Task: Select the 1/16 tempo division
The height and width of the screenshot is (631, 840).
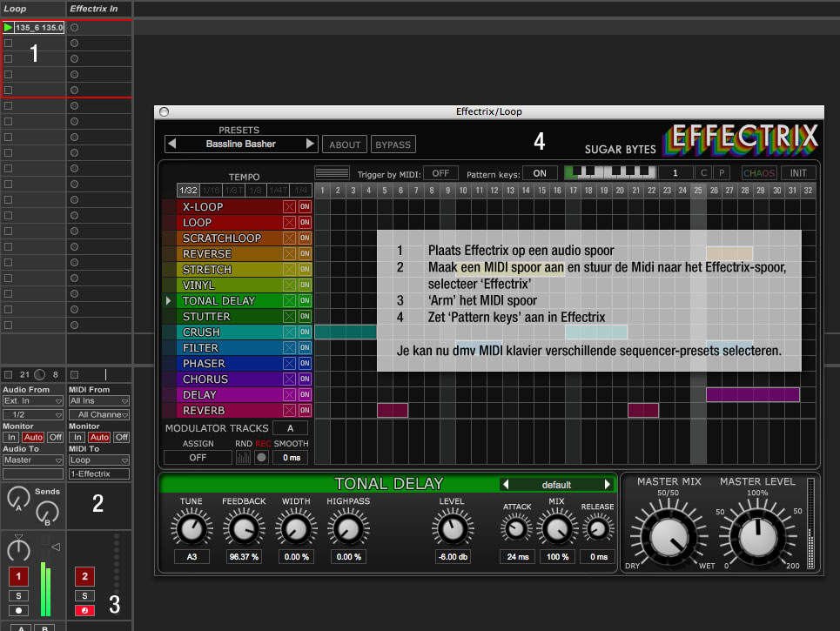Action: click(211, 190)
